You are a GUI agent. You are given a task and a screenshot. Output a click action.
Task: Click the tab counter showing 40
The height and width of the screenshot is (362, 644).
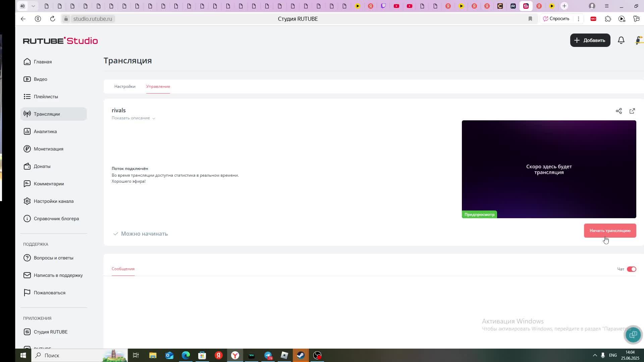(x=22, y=6)
